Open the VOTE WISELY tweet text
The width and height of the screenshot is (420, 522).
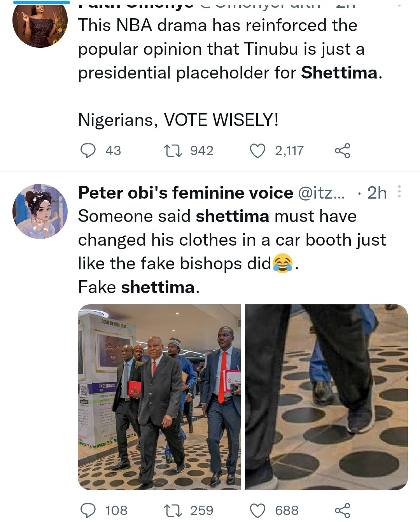click(178, 120)
